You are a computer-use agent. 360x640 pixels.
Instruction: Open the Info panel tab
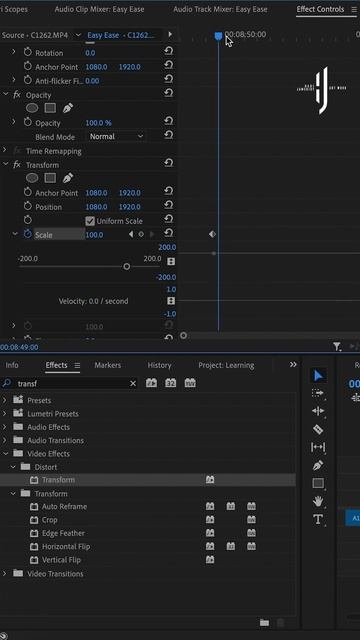coord(12,365)
